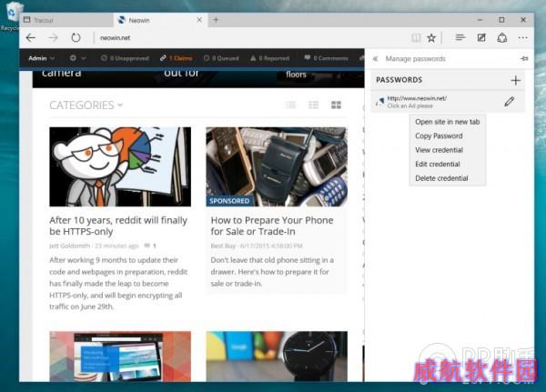This screenshot has width=546, height=392.
Task: Close the Neowin tab
Action: click(199, 20)
